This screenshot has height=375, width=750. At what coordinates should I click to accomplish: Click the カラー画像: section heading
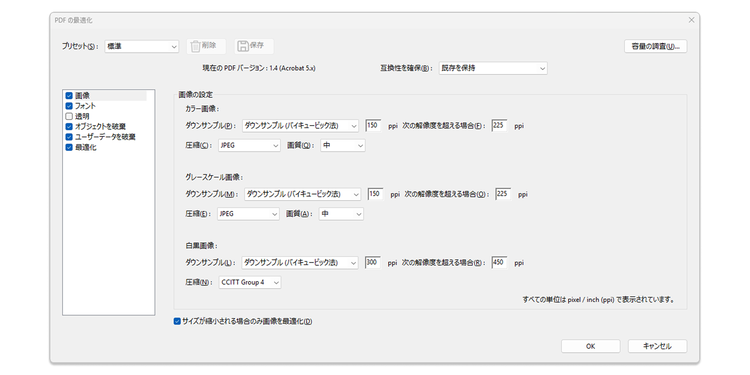[x=202, y=109]
